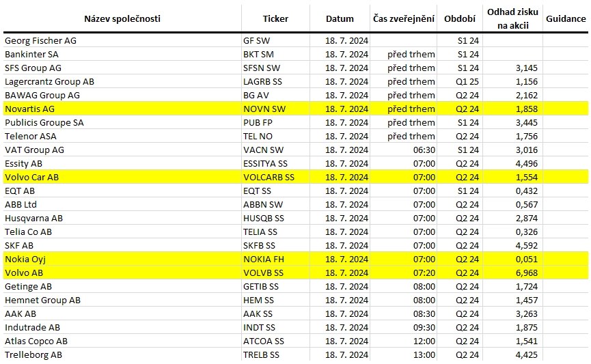Click 'Lagercrantz Group AB' company name
591x364 pixels.
point(49,81)
